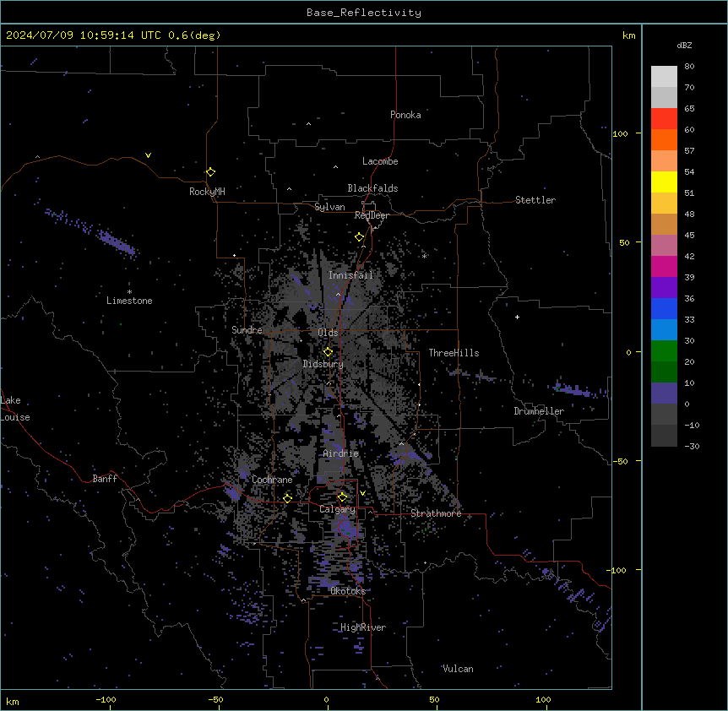Viewport: 728px width, 711px height.
Task: Click the Lacombe city label
Action: 380,161
